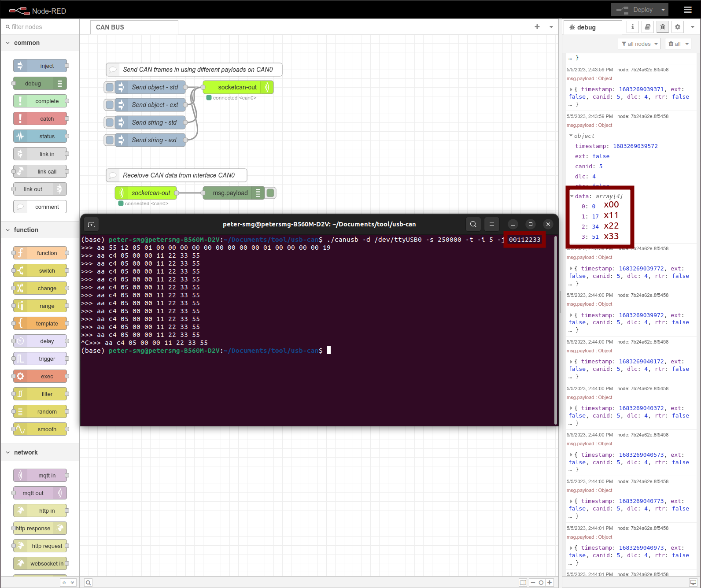
Task: Open the help book sidebar tab icon
Action: [648, 27]
